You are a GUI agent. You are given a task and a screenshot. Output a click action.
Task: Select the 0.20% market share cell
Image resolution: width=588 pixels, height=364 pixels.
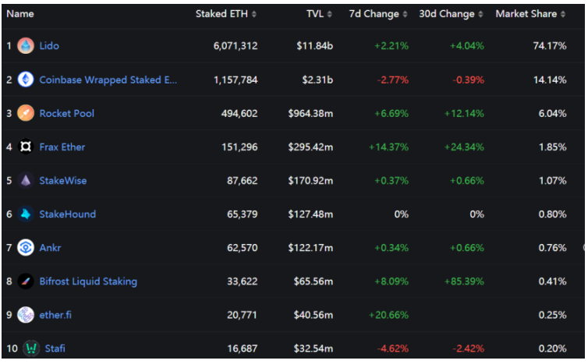(x=552, y=348)
